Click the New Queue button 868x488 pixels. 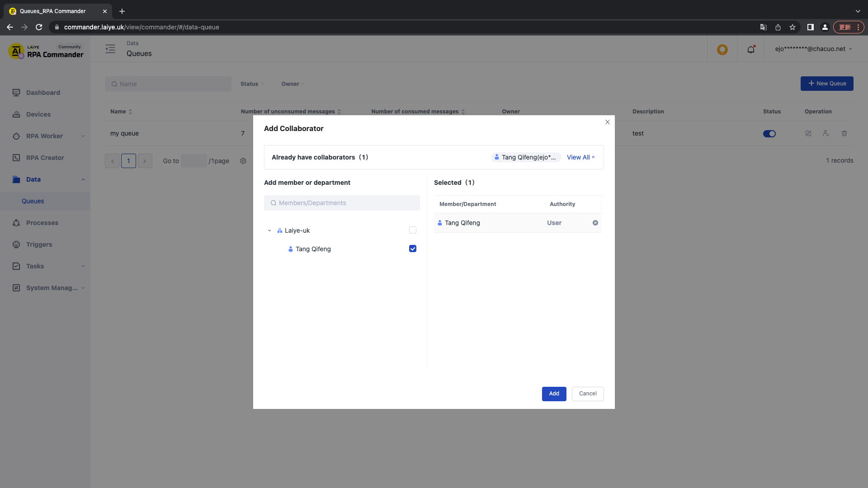(x=827, y=84)
